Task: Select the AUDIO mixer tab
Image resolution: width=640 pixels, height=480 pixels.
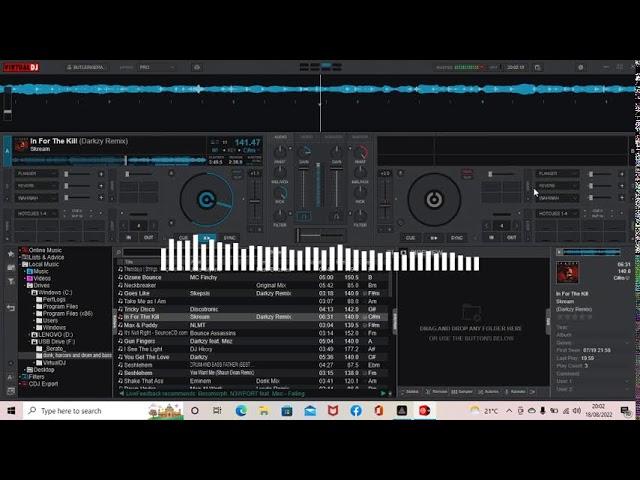Action: click(280, 137)
